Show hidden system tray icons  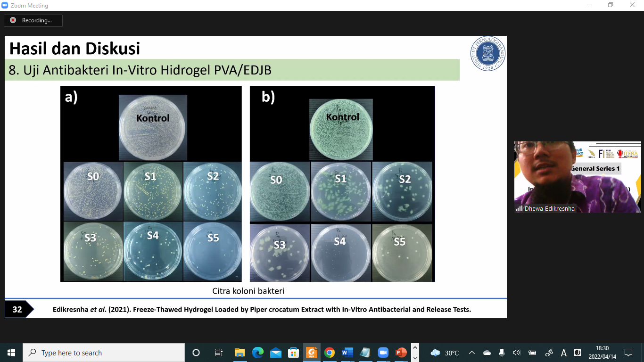[472, 353]
